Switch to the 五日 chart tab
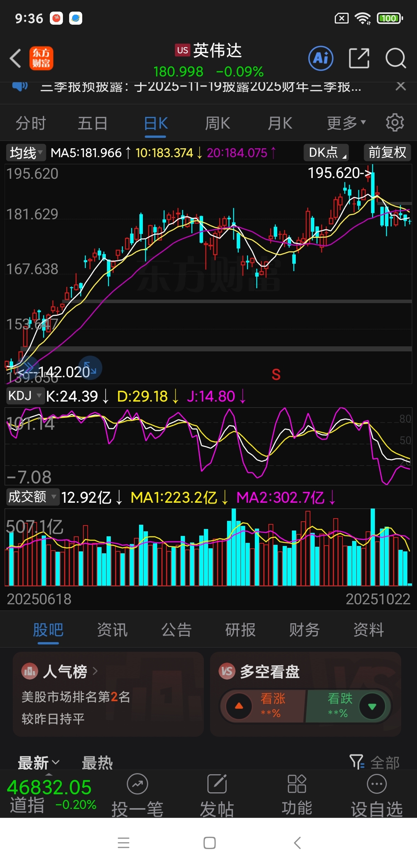417x868 pixels. pos(93,123)
